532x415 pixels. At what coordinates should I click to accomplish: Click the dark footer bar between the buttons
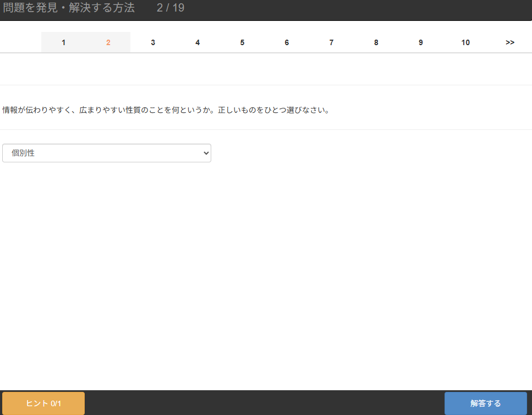click(264, 403)
